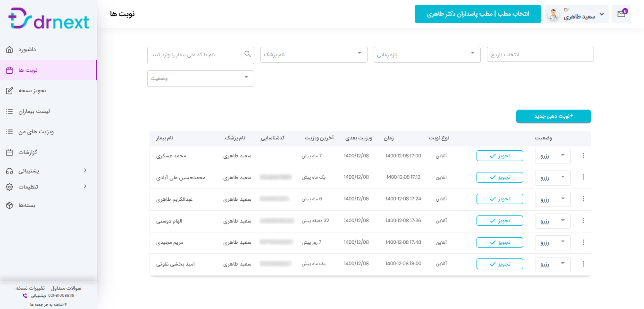Click تجویز button for مریم مجیدی
Image resolution: width=644 pixels, height=309 pixels.
click(500, 242)
